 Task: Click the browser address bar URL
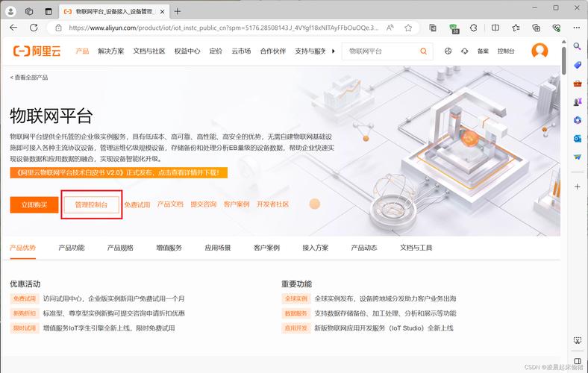pos(224,28)
